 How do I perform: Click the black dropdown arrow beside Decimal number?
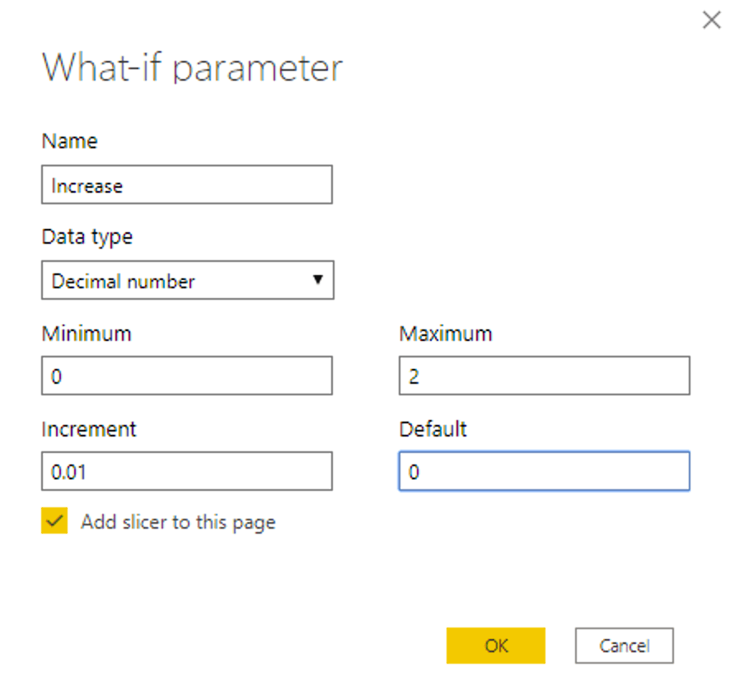click(317, 280)
